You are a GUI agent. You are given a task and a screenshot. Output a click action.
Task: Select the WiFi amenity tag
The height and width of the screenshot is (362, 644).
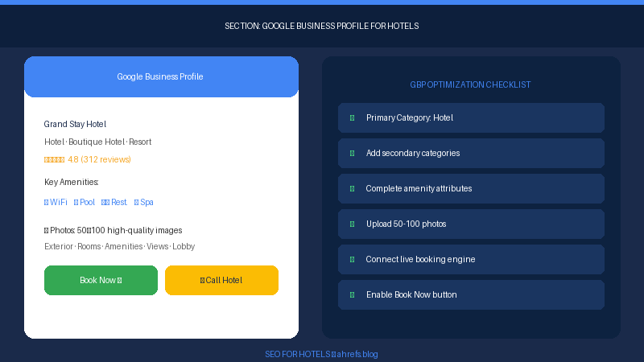(56, 203)
